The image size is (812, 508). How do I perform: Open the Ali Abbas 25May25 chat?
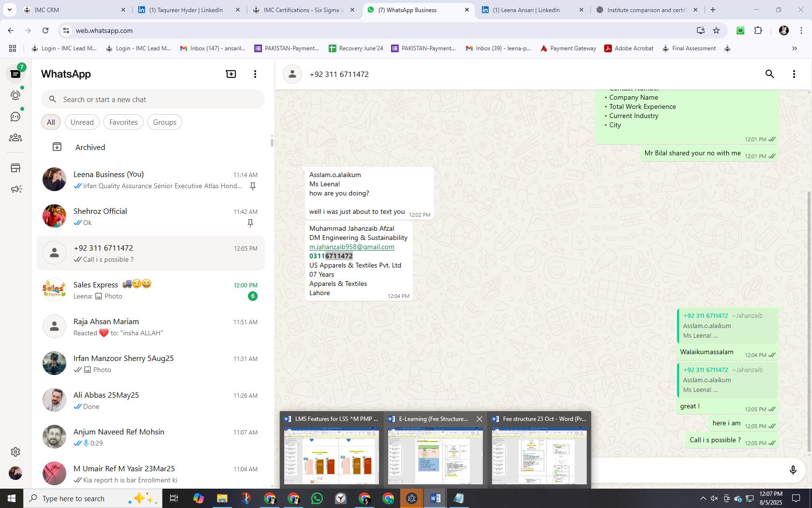(150, 400)
